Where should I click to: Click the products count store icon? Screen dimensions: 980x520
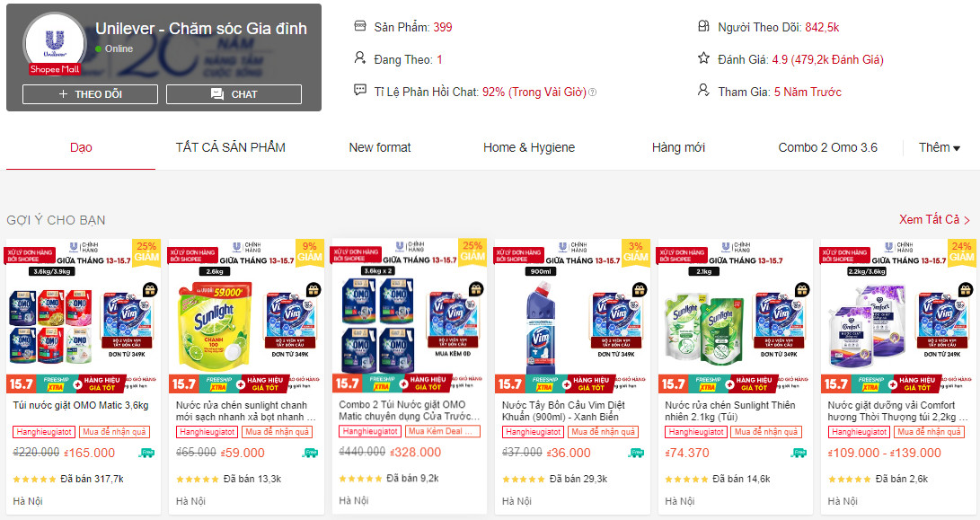click(x=360, y=26)
